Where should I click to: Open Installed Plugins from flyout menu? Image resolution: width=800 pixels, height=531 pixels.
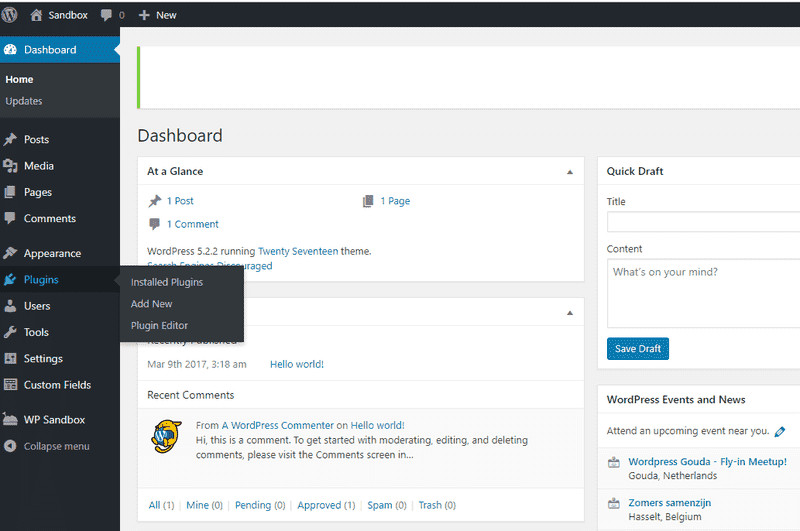pyautogui.click(x=167, y=282)
